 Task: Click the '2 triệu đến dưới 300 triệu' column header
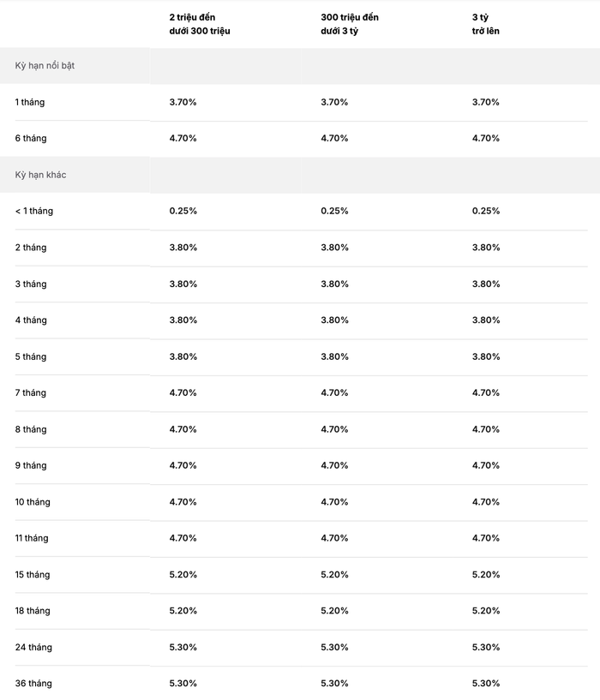(x=199, y=24)
